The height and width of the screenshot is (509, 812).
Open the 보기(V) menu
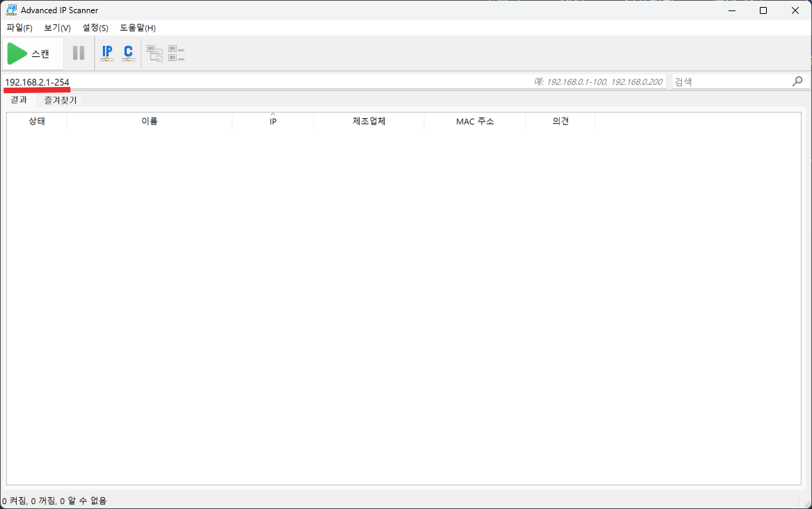57,27
